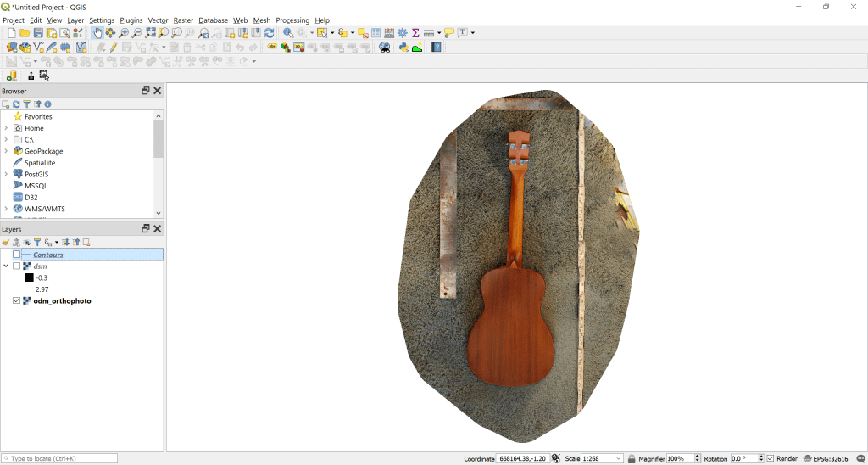Expand the GeoPackage browser node
868x465 pixels.
click(6, 151)
